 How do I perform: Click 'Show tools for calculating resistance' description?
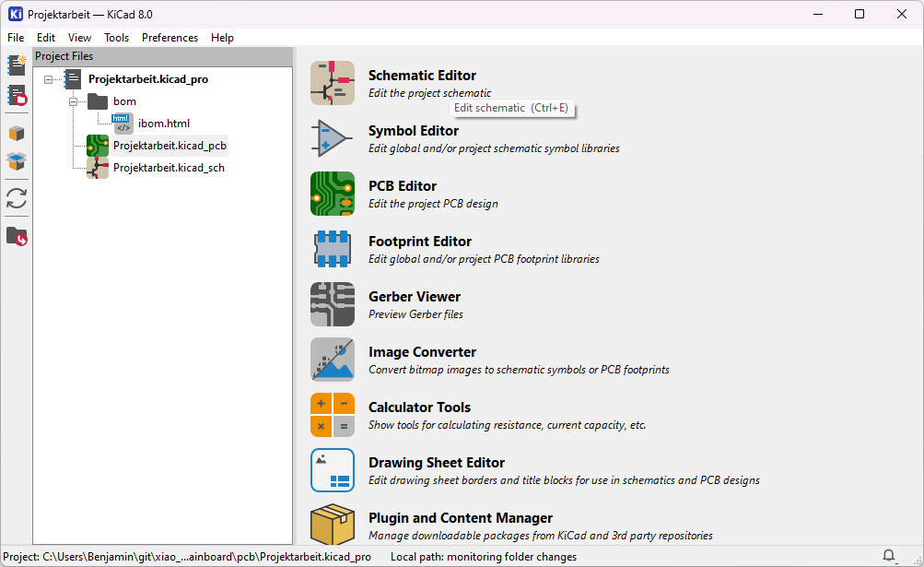(x=507, y=425)
